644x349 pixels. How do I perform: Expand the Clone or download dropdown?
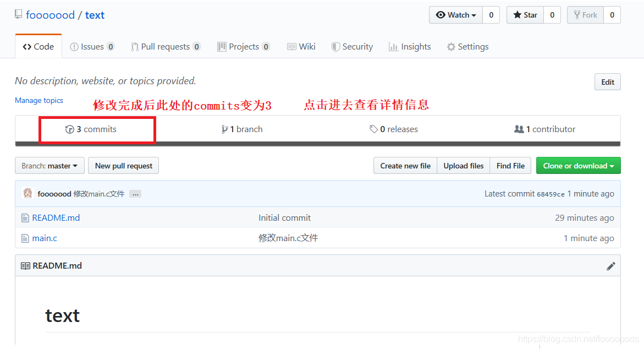point(579,166)
